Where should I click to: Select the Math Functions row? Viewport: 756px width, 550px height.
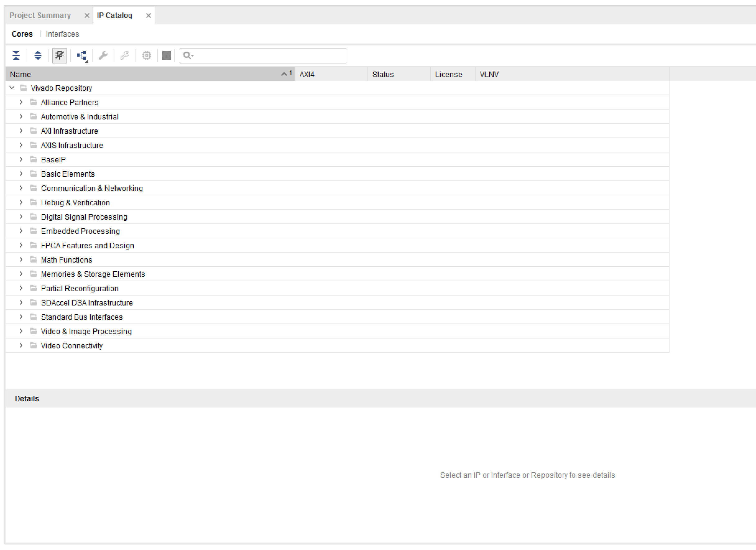click(x=337, y=260)
